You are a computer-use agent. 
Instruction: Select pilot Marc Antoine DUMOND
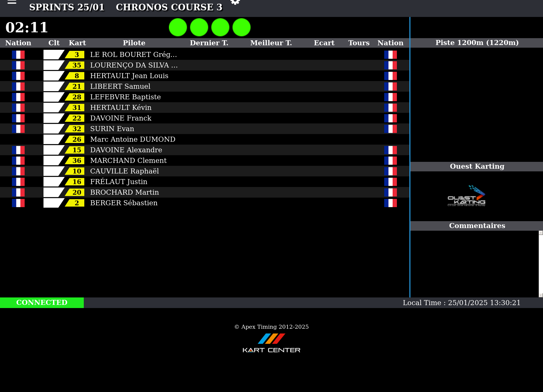[x=133, y=139]
